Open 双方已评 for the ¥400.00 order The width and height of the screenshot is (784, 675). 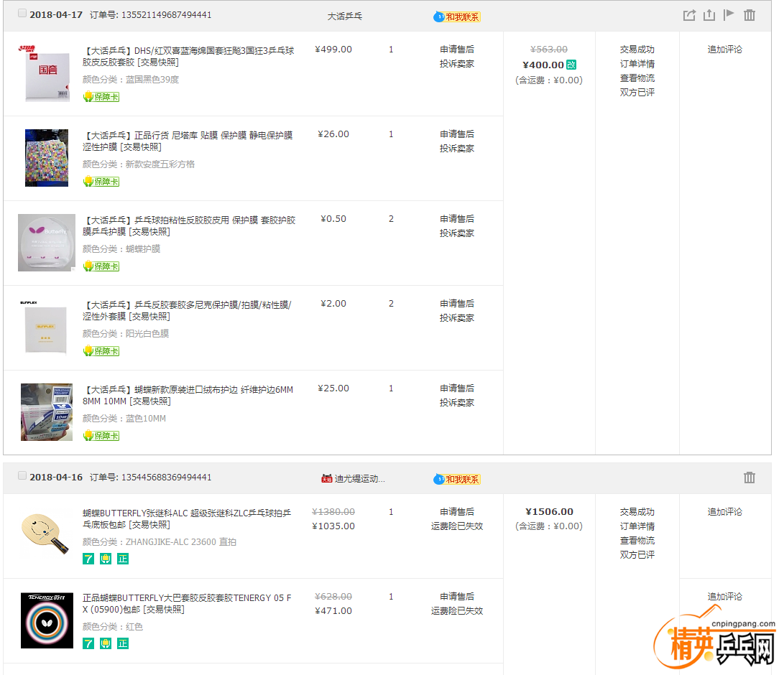(637, 93)
